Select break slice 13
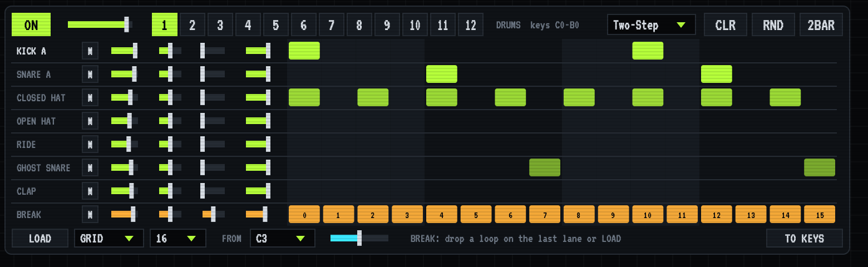The height and width of the screenshot is (267, 868). (x=751, y=214)
